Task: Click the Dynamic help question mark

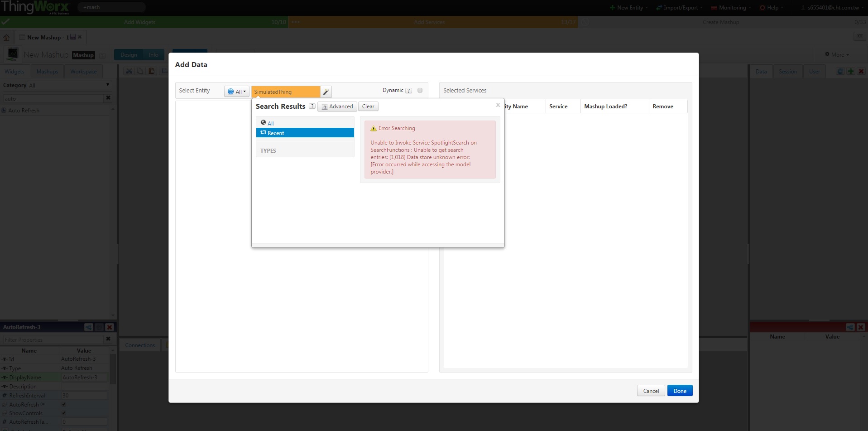Action: (408, 90)
